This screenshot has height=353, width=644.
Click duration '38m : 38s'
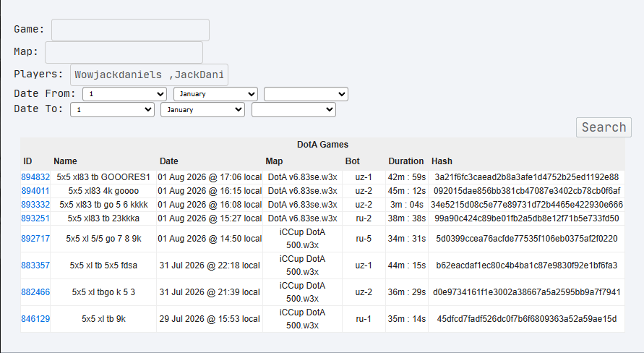tap(407, 218)
